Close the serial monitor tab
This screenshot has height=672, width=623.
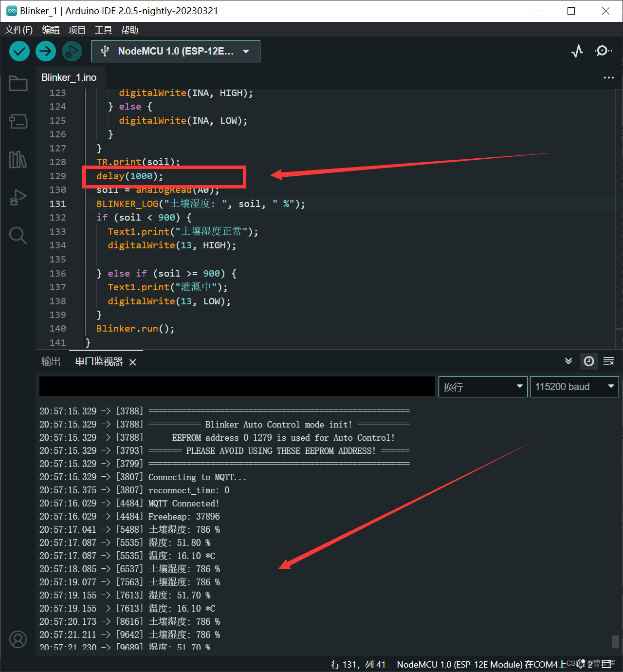[x=132, y=362]
